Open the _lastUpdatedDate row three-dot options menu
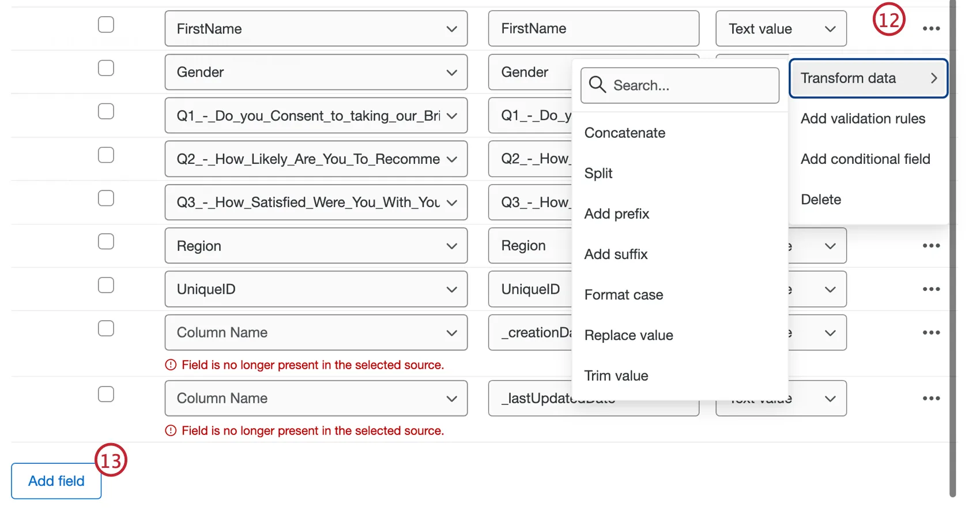980x510 pixels. [931, 398]
